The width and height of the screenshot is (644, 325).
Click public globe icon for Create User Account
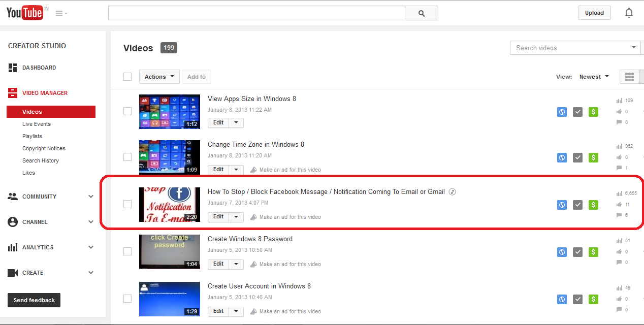(x=562, y=299)
